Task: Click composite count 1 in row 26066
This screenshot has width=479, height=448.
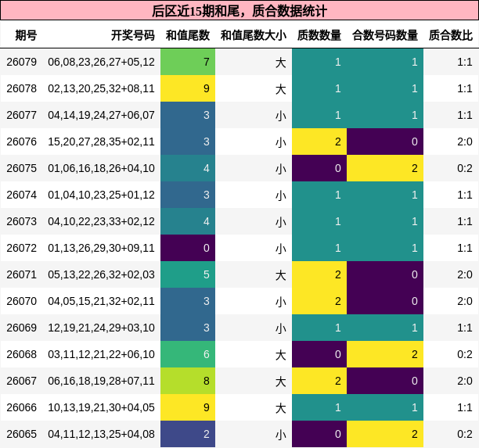Action: tap(385, 407)
